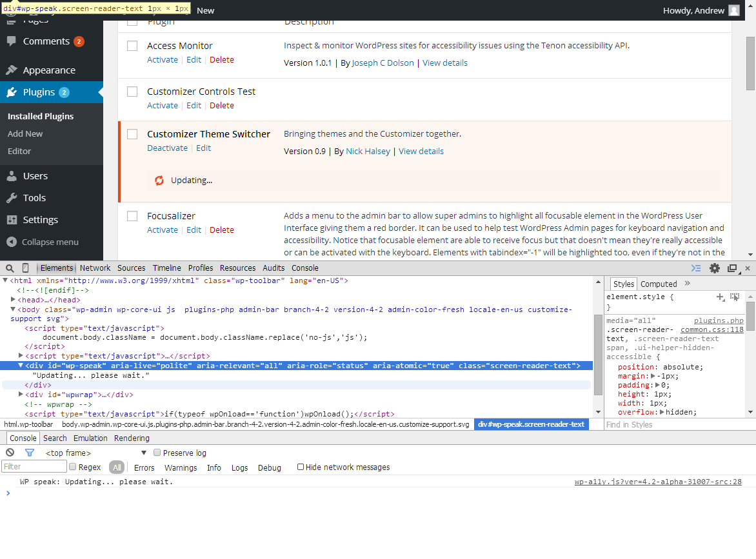Check the Access Monitor plugin checkbox

pos(132,46)
